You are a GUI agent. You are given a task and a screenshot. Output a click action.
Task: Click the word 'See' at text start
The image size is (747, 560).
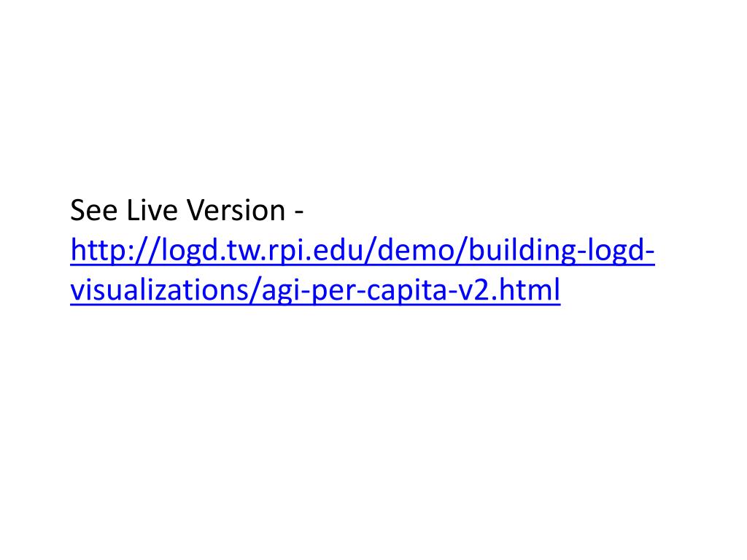pos(94,210)
